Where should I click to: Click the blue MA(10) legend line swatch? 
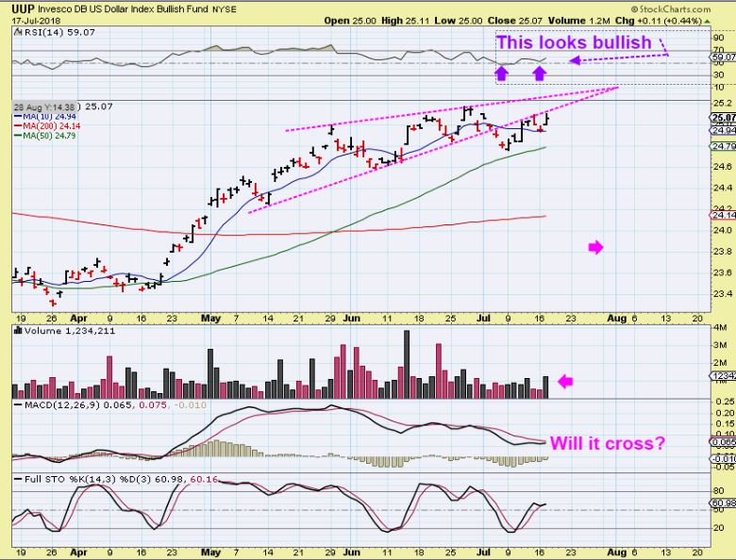click(x=18, y=116)
